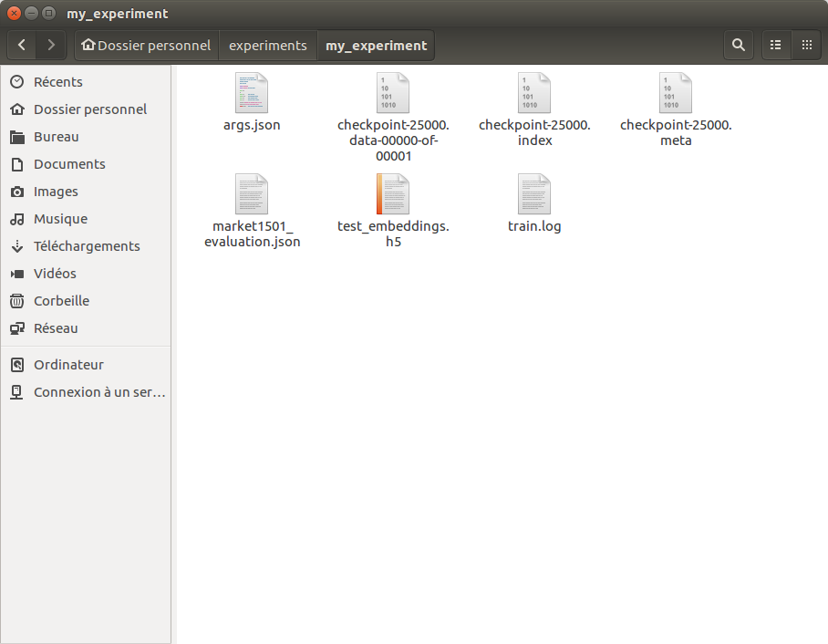Open the experiments breadcrumb
Viewport: 828px width, 644px height.
267,45
